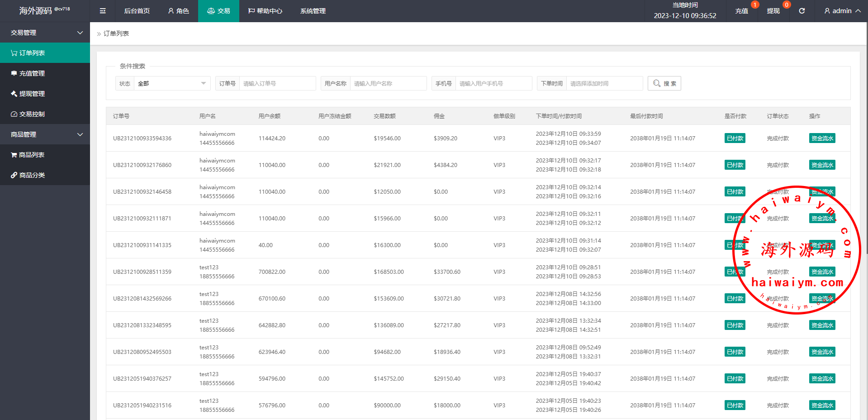
Task: Switch to the 角色 top menu
Action: (x=178, y=11)
